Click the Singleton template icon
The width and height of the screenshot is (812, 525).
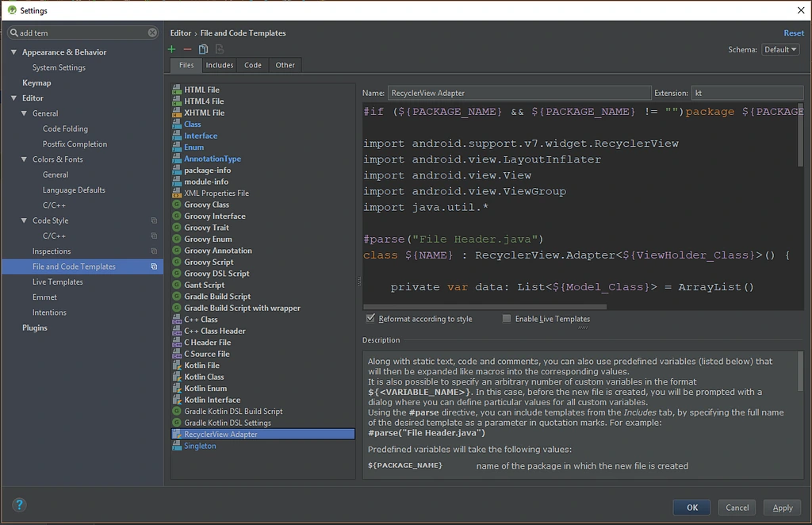coord(177,446)
